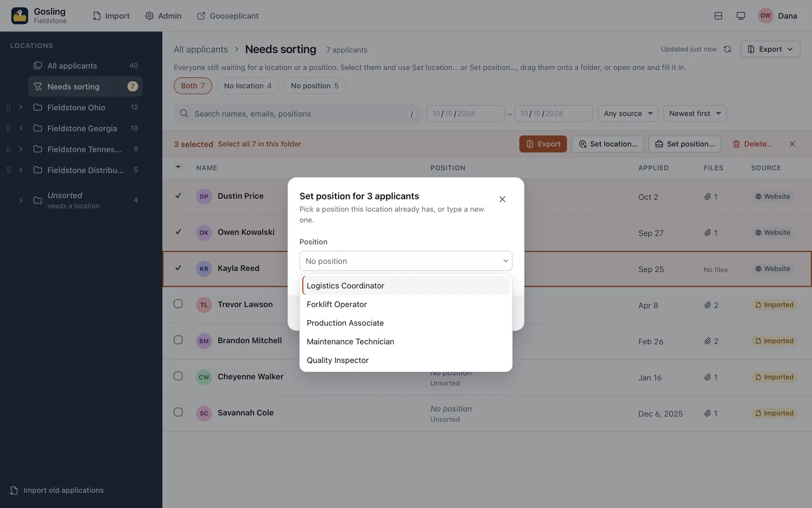Click Select all 7 in this folder link

[259, 144]
